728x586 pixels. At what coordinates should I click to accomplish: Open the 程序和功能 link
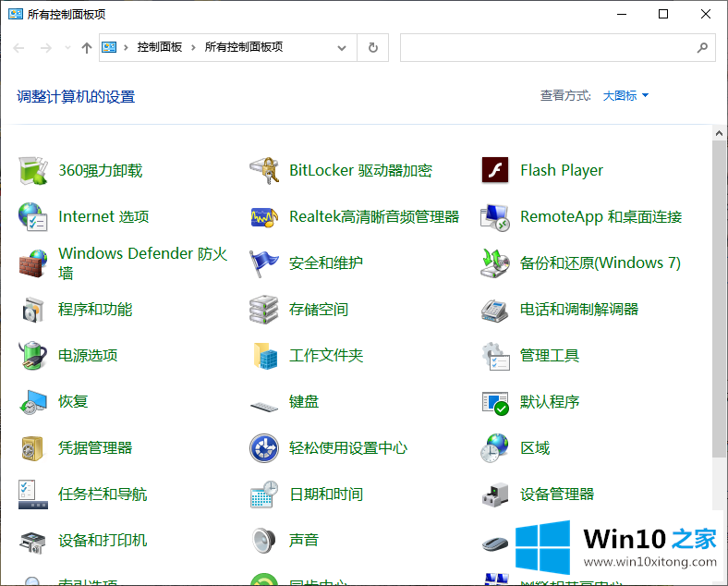95,310
